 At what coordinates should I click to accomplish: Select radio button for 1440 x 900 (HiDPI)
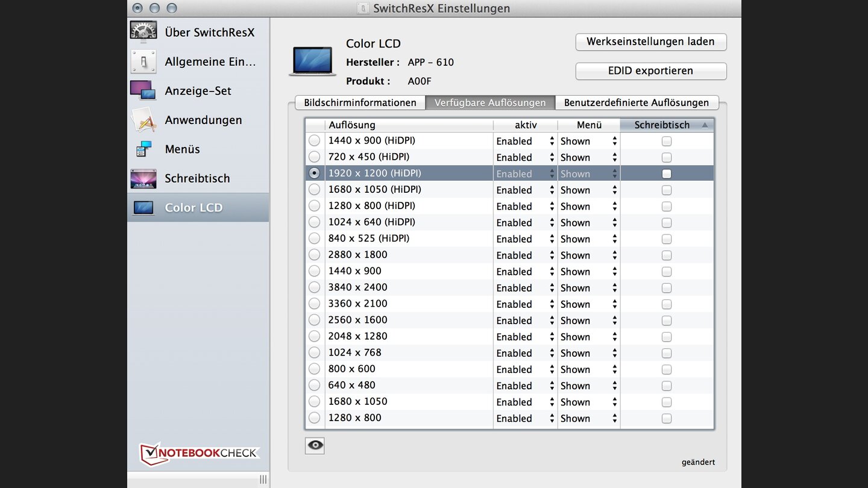pyautogui.click(x=314, y=140)
